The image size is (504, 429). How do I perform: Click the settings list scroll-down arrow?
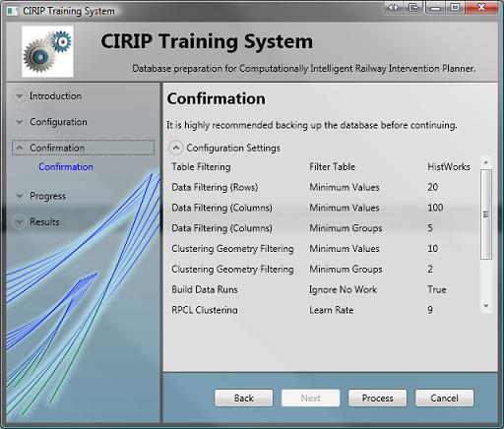(x=486, y=306)
